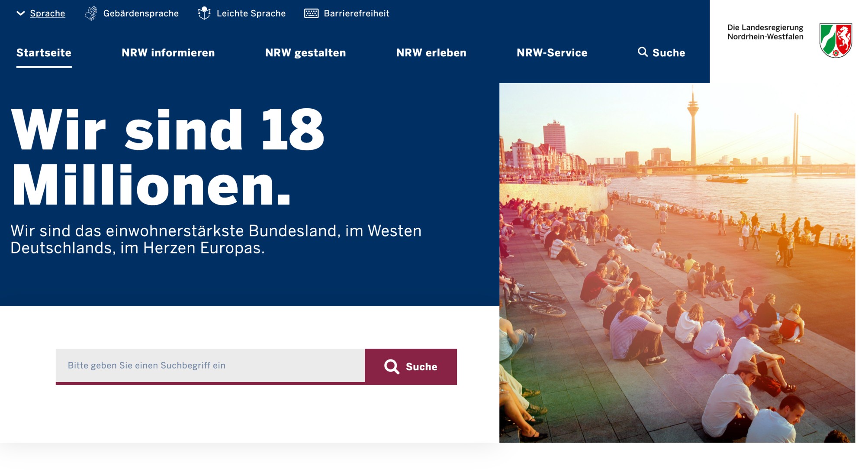Open the NRW informieren menu
This screenshot has height=473, width=868.
(x=168, y=53)
